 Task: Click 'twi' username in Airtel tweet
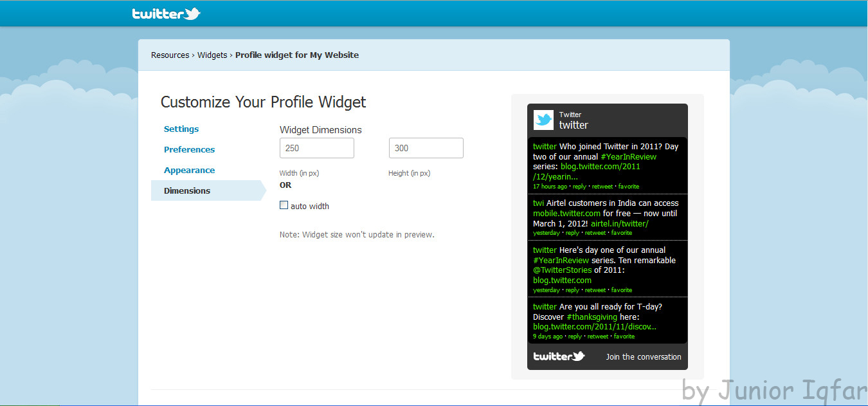[x=538, y=203]
